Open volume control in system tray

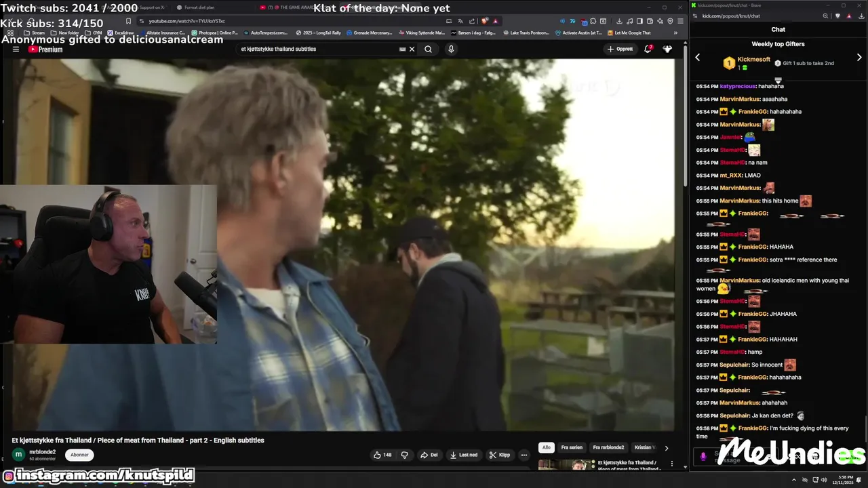[824, 480]
